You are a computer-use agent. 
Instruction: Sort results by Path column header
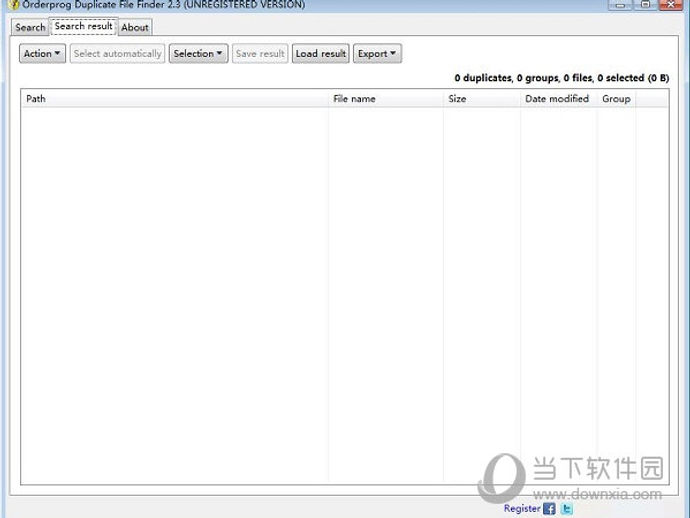[175, 99]
